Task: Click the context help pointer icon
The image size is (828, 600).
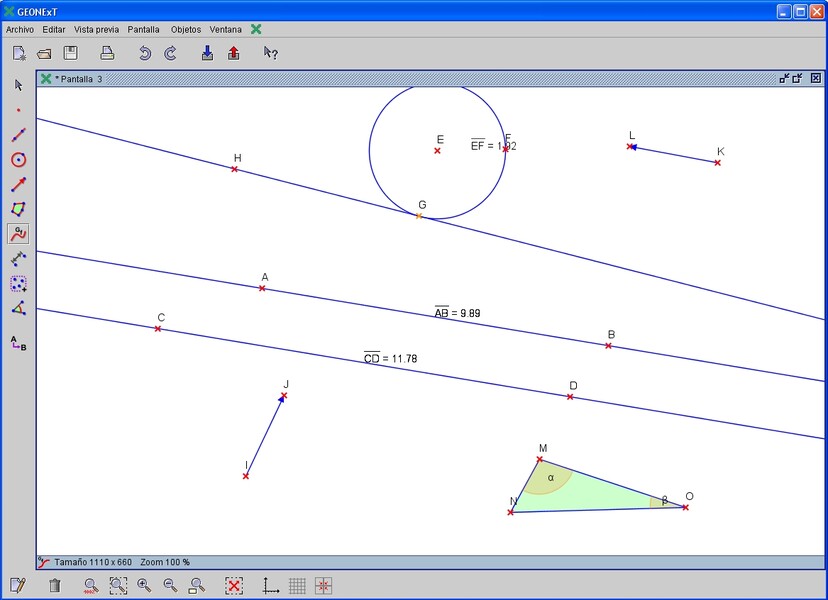Action: click(270, 53)
